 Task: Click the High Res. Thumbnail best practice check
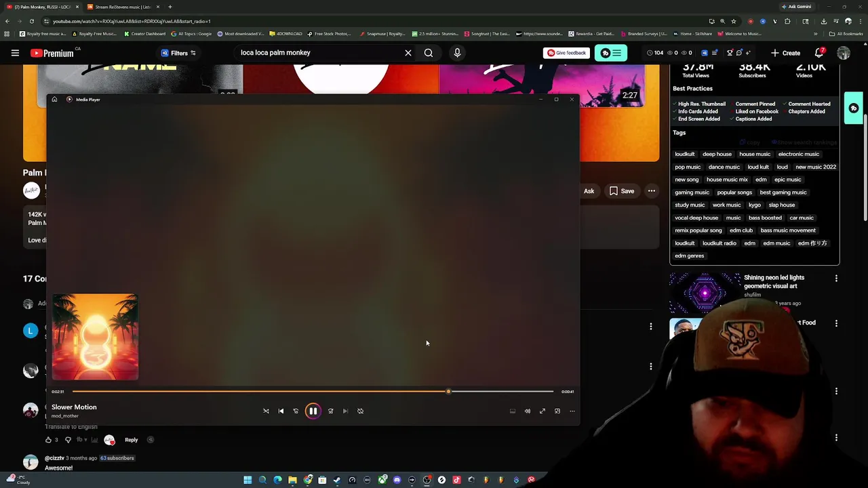[699, 104]
